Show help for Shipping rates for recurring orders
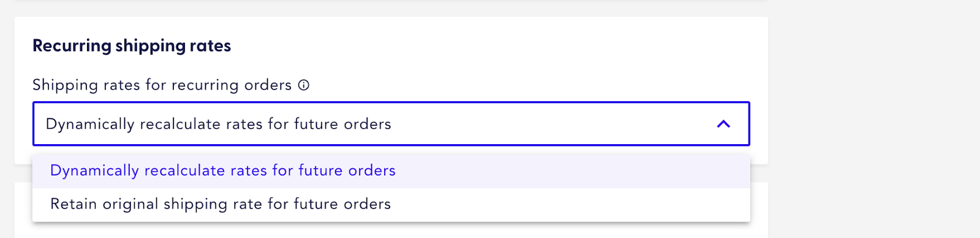This screenshot has width=980, height=238. pyautogui.click(x=303, y=85)
